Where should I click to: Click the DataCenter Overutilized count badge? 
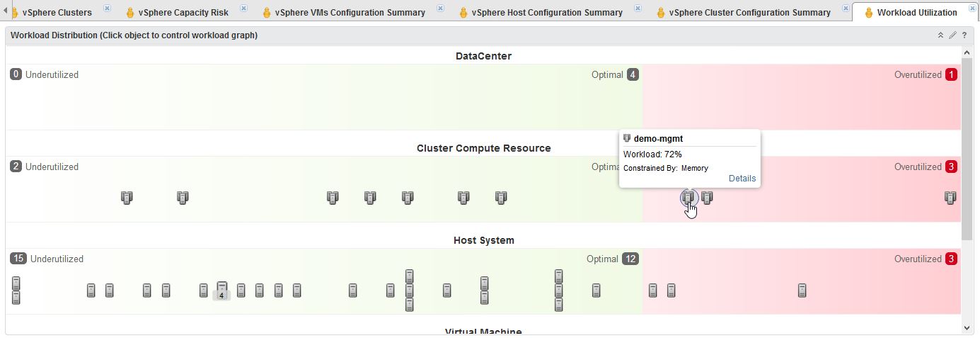951,74
